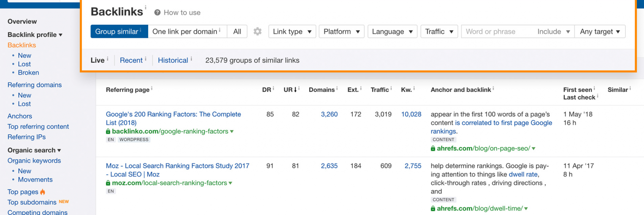Screen dimensions: 644x215
Task: Open Anchors in the sidebar
Action: click(20, 116)
